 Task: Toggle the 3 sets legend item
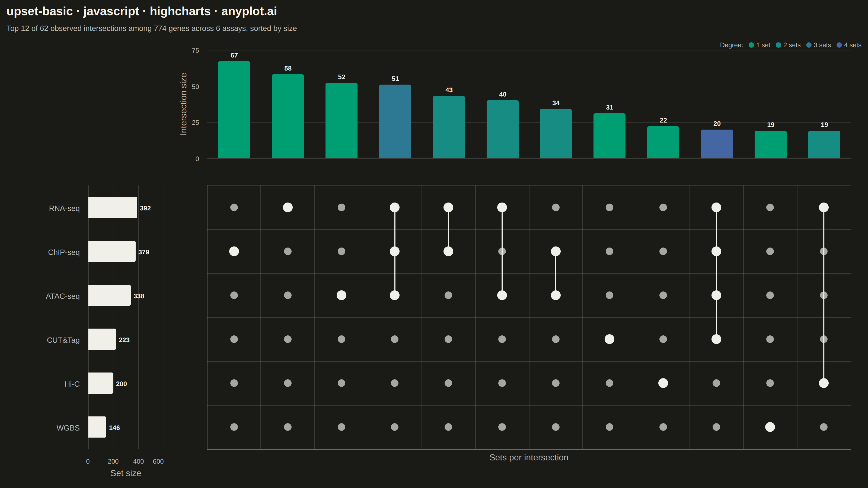(818, 45)
